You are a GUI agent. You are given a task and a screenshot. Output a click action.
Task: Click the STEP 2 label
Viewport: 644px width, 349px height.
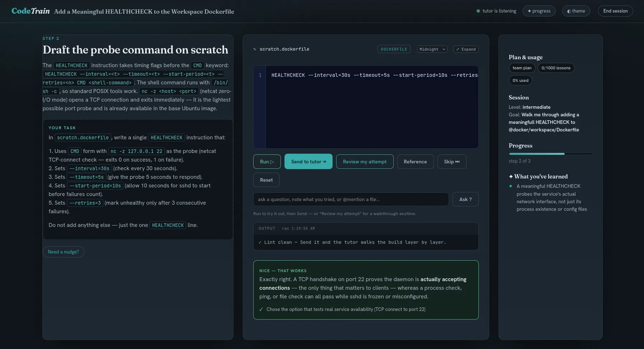tap(51, 38)
